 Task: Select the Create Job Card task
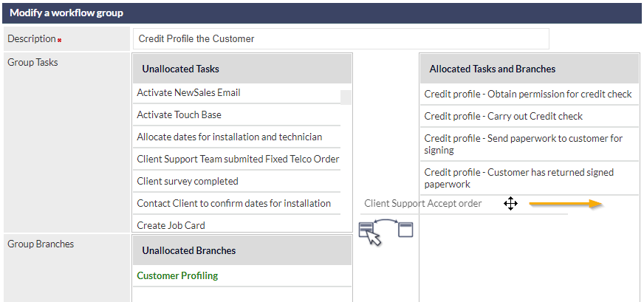pos(236,224)
